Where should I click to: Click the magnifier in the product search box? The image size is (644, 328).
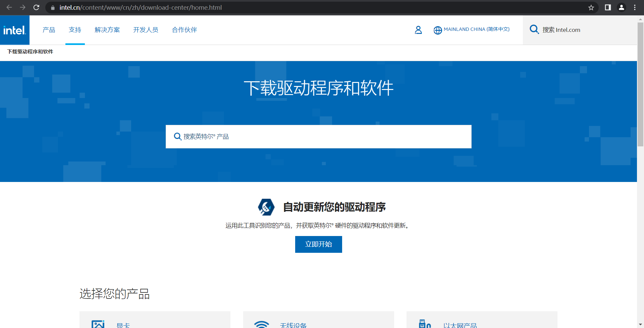pyautogui.click(x=177, y=136)
